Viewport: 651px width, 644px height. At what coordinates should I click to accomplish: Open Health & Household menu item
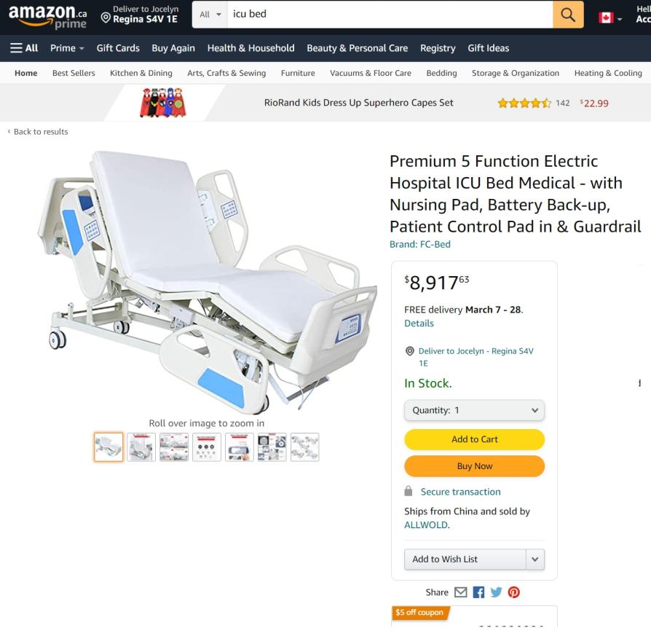pos(250,48)
